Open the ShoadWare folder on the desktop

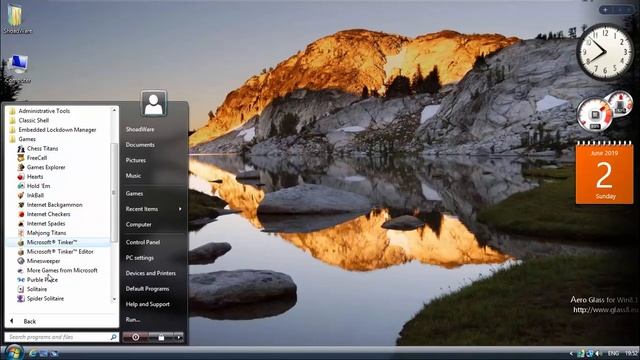point(16,19)
